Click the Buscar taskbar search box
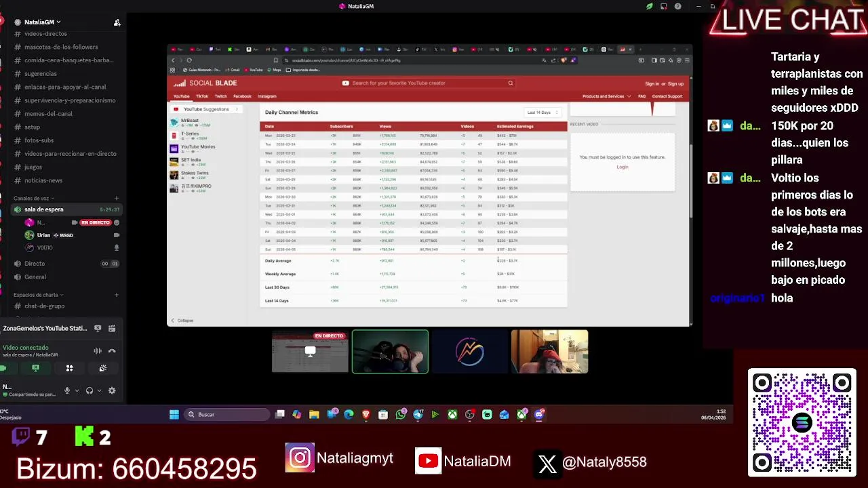This screenshot has height=488, width=868. (227, 414)
